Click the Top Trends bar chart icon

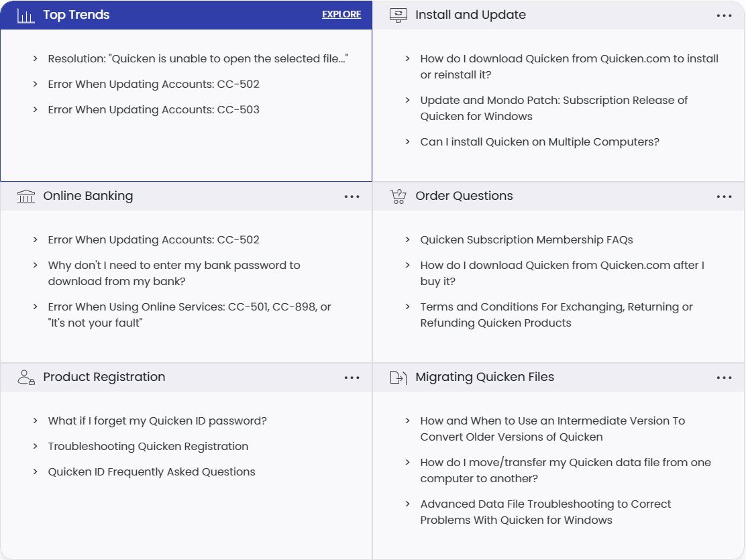coord(25,15)
